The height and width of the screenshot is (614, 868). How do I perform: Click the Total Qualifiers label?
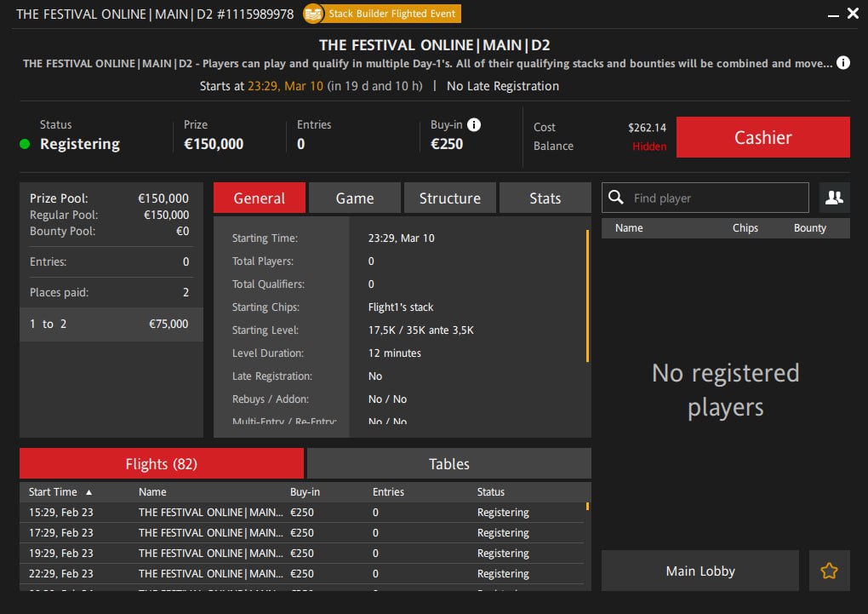pos(268,284)
